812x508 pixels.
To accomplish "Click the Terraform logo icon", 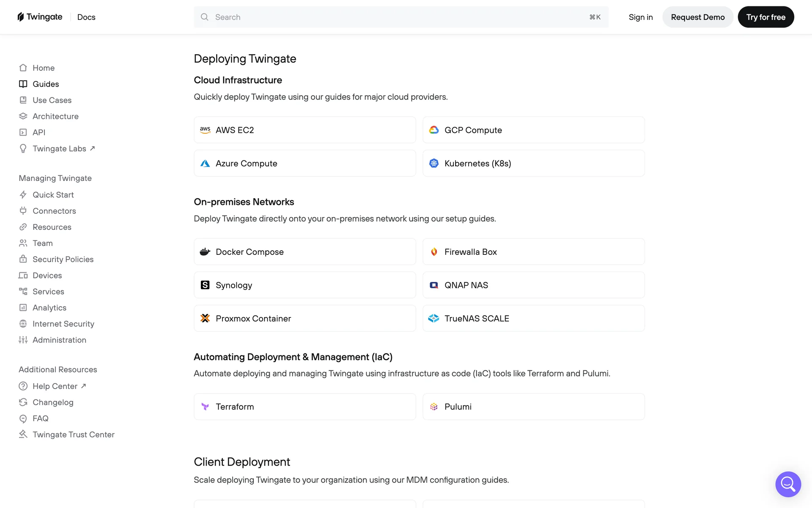I will [x=205, y=407].
